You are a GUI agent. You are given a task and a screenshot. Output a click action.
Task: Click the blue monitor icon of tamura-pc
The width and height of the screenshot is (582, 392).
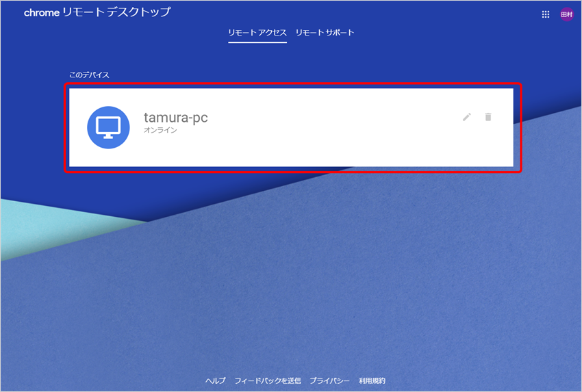click(x=108, y=127)
